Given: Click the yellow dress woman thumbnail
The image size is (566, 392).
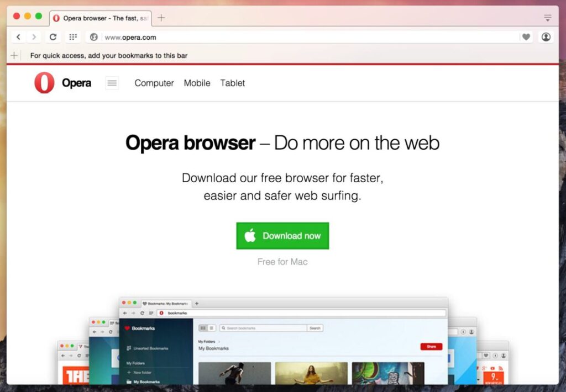Looking at the screenshot, I should click(312, 373).
